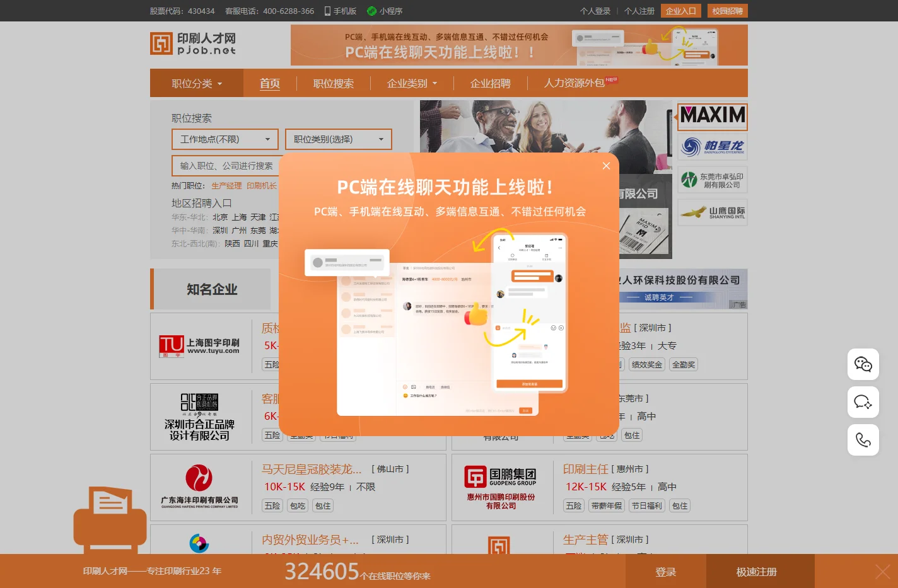
Task: Choose the 深圳 region link
Action: pyautogui.click(x=220, y=230)
